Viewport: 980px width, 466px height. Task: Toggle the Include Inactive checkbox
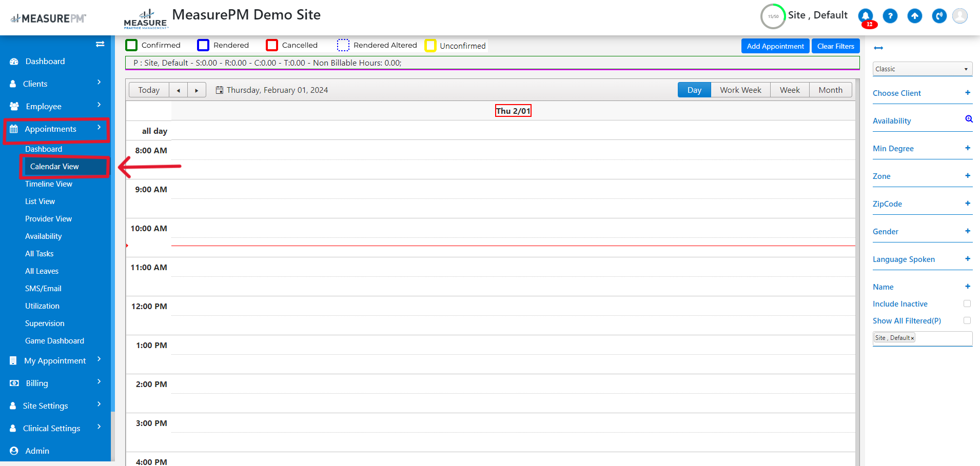click(x=967, y=303)
